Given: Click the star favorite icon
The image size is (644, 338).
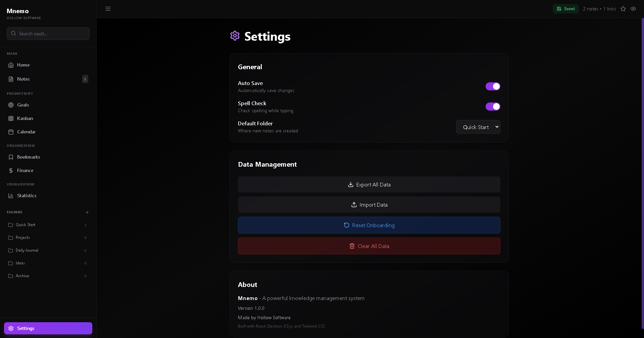Looking at the screenshot, I should point(623,9).
